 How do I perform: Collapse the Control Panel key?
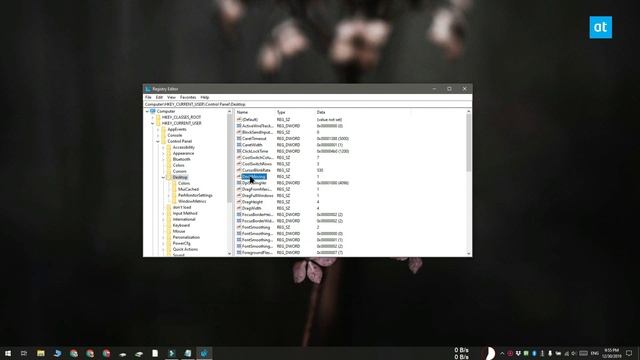(158, 141)
